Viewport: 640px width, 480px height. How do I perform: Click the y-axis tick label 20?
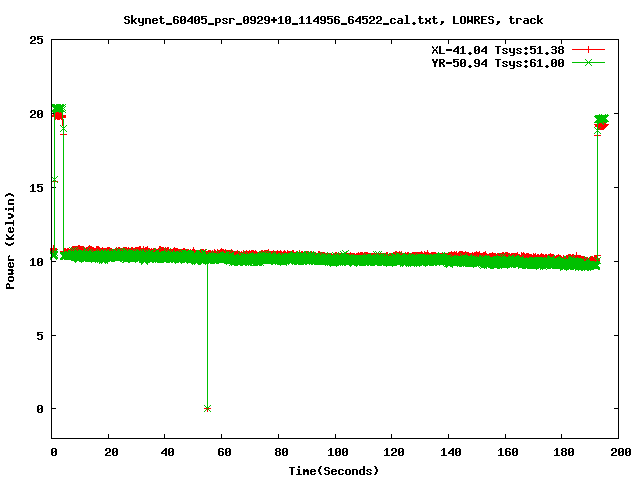pyautogui.click(x=36, y=114)
